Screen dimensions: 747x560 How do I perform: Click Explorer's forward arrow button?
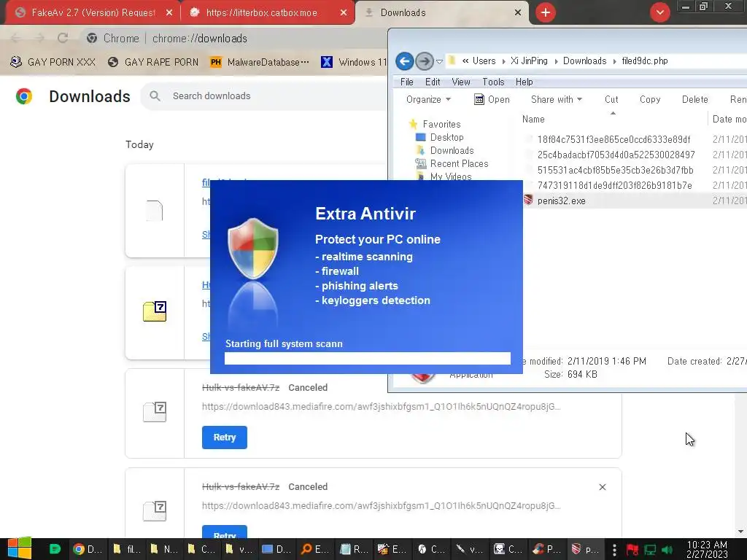point(424,61)
